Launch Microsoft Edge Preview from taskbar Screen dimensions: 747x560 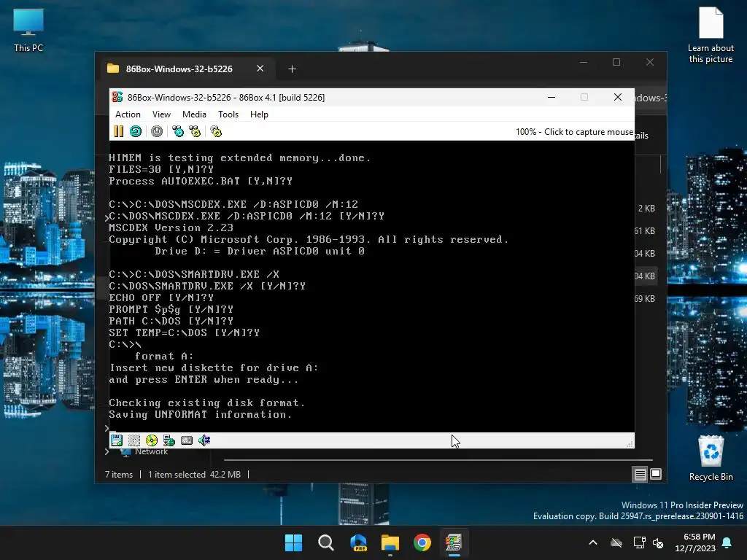tap(358, 542)
